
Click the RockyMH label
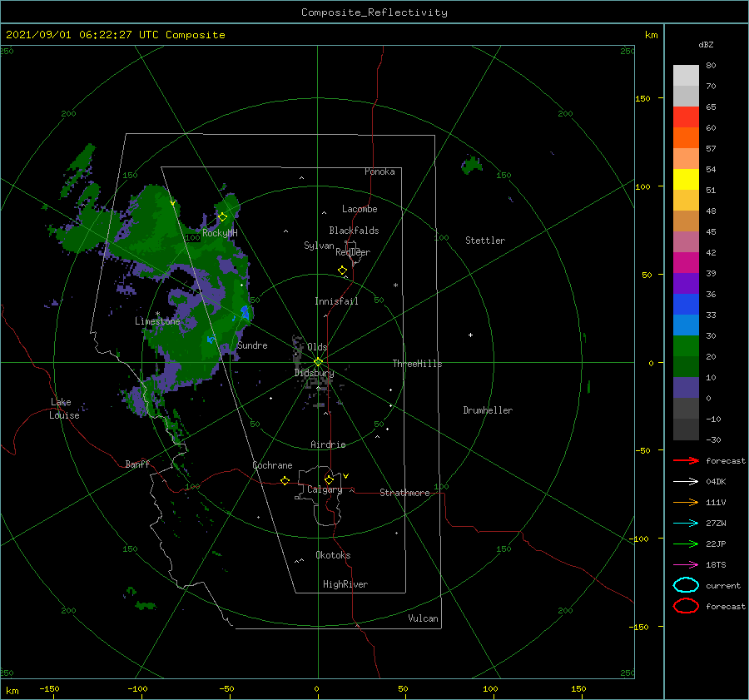[220, 233]
